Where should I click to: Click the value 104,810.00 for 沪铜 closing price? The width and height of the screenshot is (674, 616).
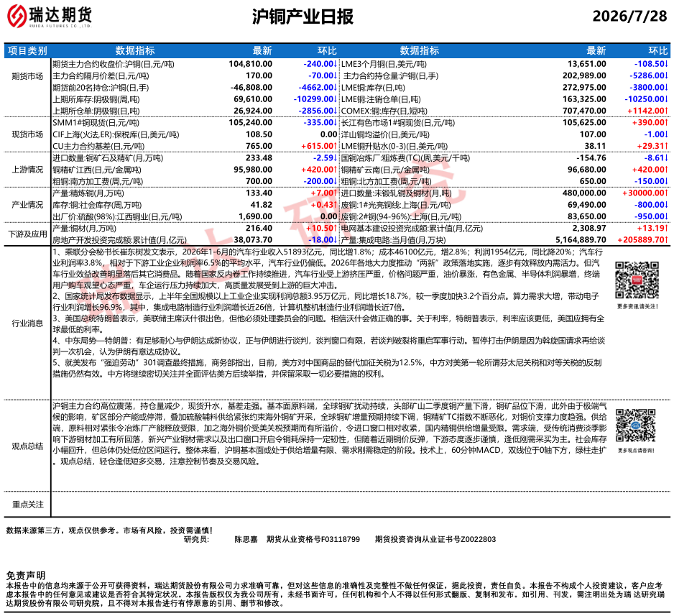[250, 64]
